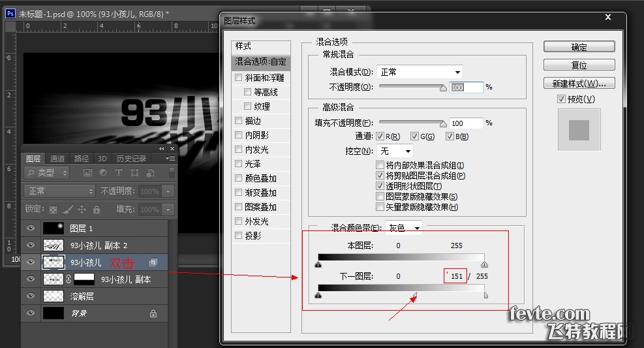This screenshot has height=348, width=644.
Task: Open the 混合颜色带 dropdown
Action: point(404,228)
